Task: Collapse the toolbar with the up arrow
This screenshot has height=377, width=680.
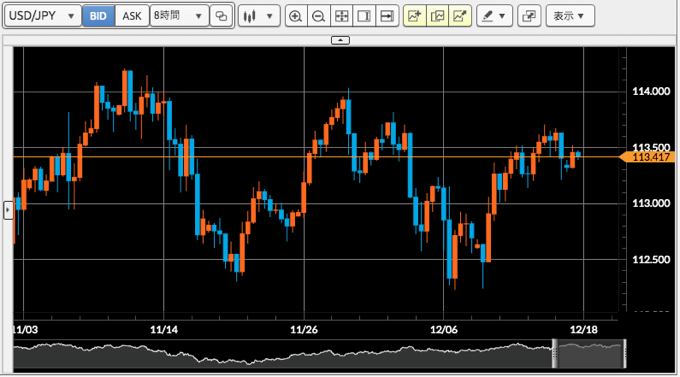Action: click(340, 40)
